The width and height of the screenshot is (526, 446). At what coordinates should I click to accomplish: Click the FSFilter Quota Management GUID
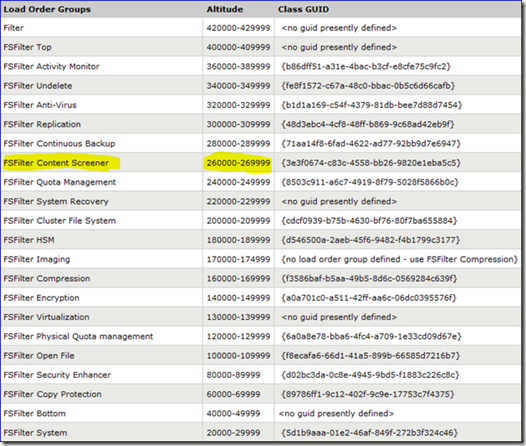[370, 182]
